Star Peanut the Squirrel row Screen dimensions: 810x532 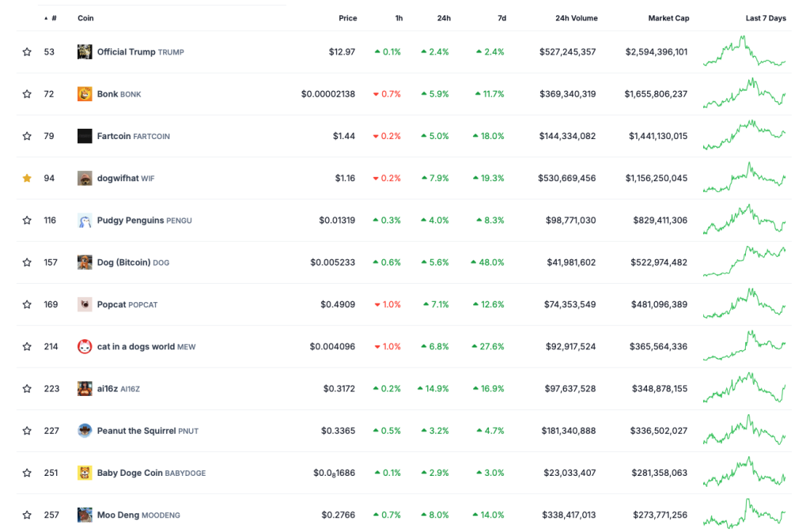27,431
